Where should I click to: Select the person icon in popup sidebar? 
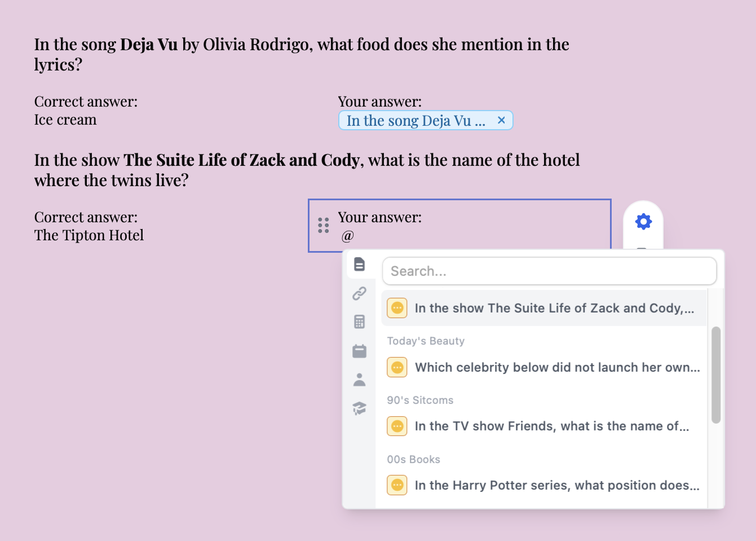[x=359, y=380]
